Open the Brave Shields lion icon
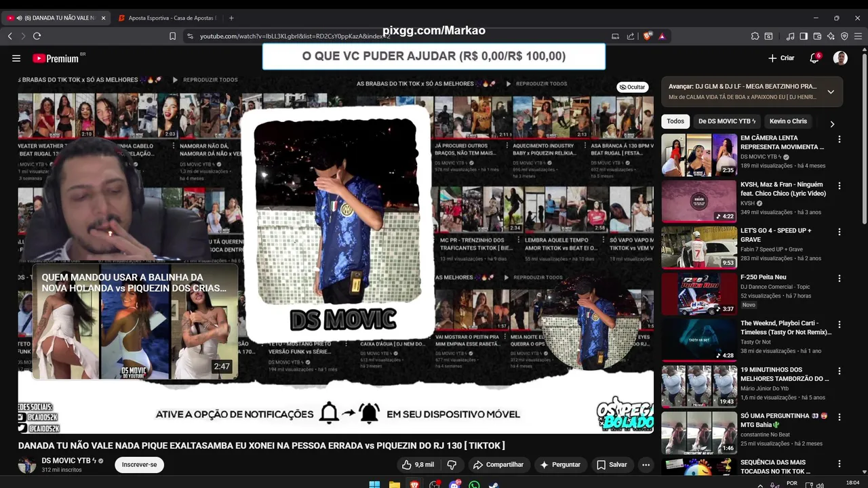The image size is (868, 488). [x=648, y=36]
